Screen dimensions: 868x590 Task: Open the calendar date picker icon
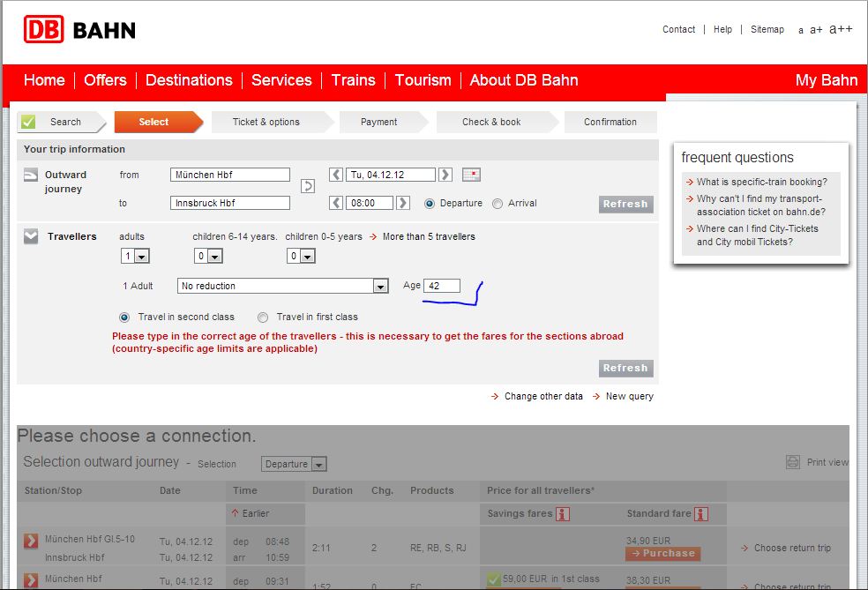coord(471,175)
